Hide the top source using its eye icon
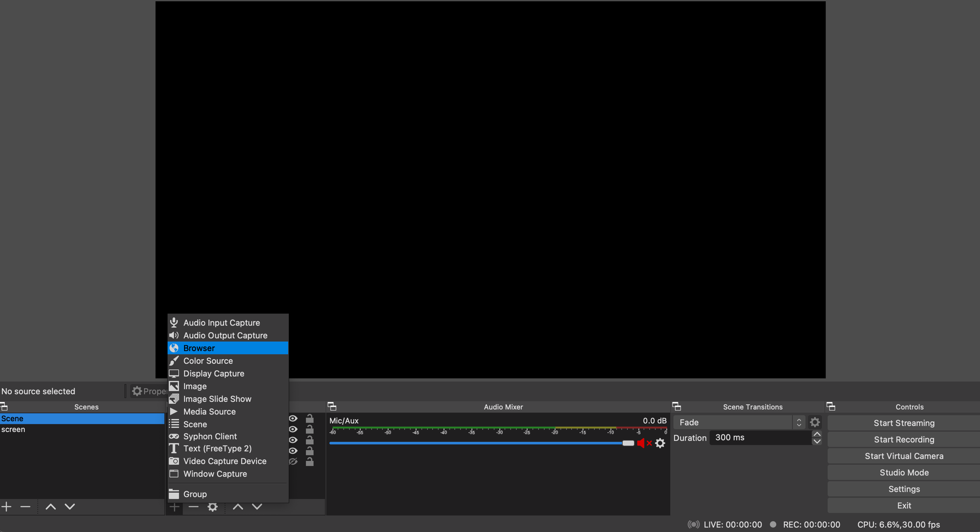 pyautogui.click(x=293, y=418)
